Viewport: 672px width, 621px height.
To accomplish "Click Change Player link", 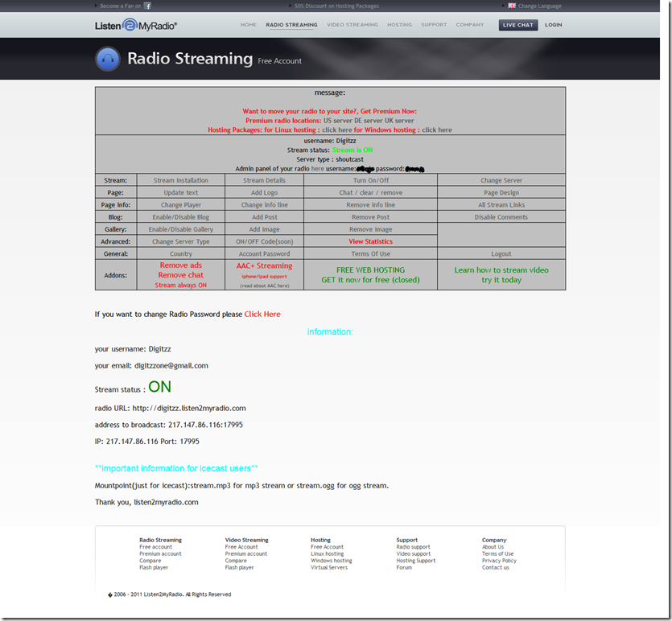I will (x=181, y=204).
